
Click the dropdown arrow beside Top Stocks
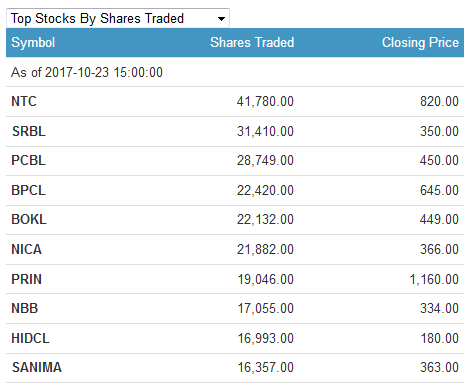point(221,19)
